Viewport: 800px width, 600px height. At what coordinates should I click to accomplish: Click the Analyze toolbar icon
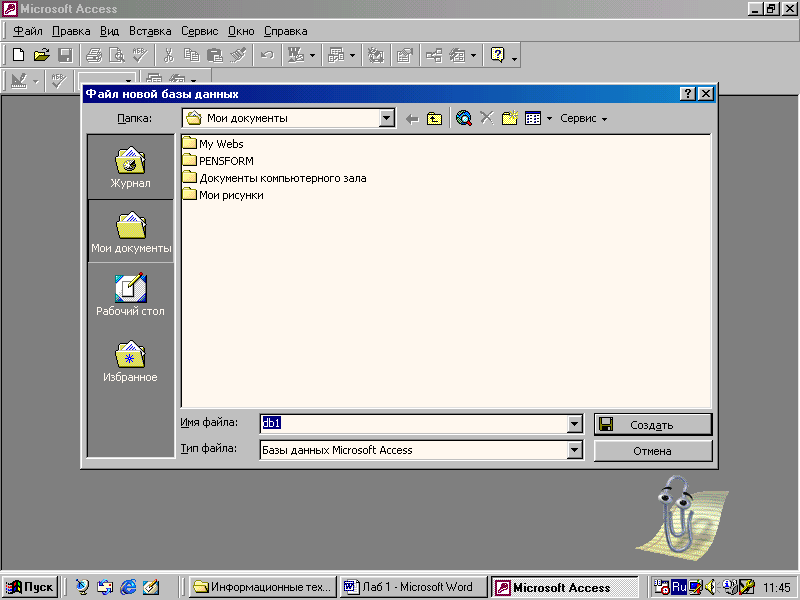point(336,55)
